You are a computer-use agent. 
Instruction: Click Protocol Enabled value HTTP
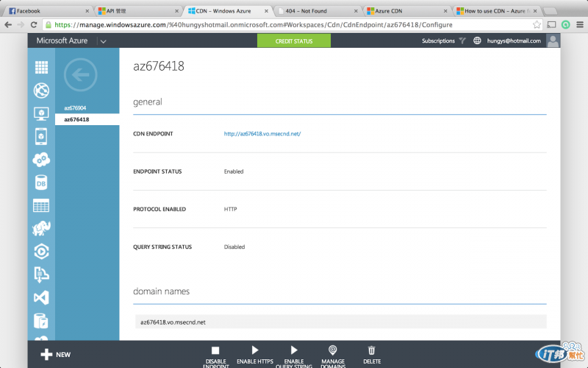(230, 209)
